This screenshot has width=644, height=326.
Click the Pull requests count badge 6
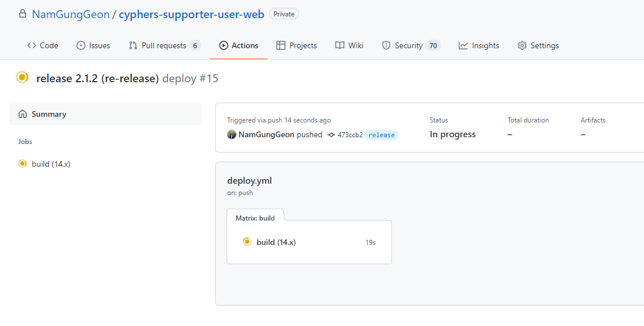pyautogui.click(x=195, y=45)
